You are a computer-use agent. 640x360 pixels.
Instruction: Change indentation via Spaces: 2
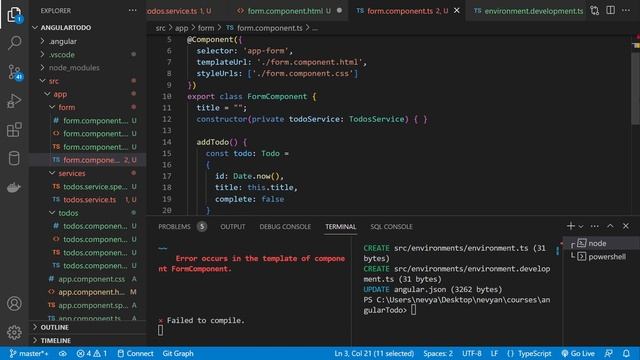(x=438, y=353)
